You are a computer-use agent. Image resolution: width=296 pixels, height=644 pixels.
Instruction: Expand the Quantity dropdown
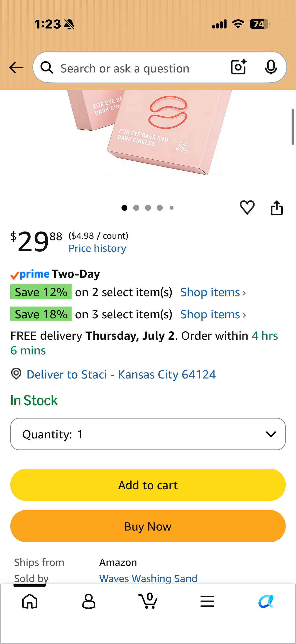coord(148,434)
